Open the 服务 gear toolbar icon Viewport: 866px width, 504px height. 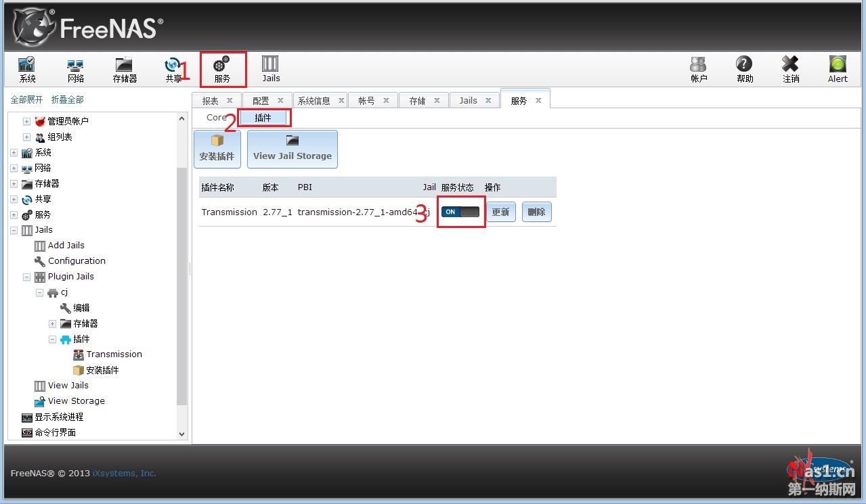[x=222, y=69]
